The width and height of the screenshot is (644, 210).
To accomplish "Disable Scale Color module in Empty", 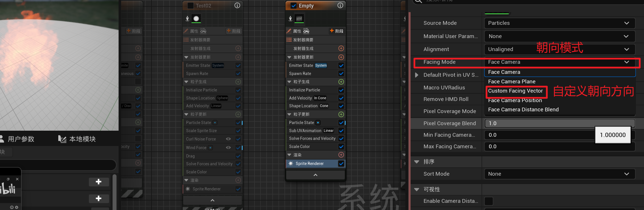I will 341,147.
